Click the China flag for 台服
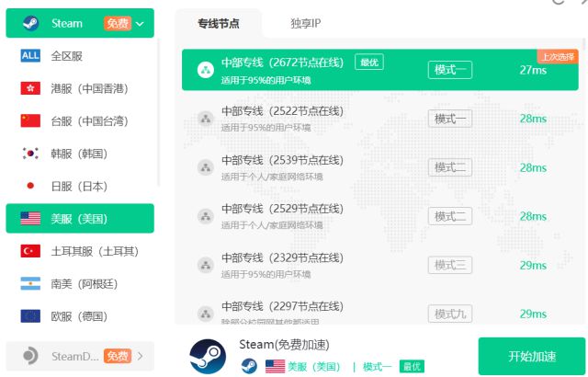This screenshot has height=377, width=588. click(x=30, y=121)
